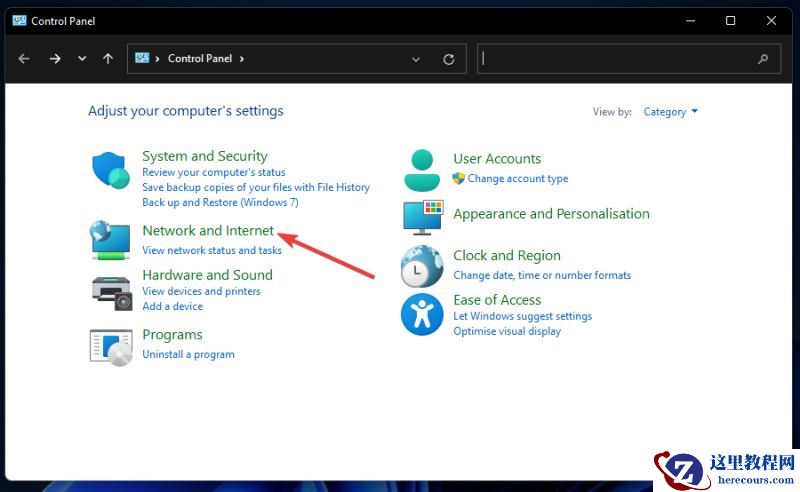Click the Control Panel breadcrumb text
Screen dimensions: 800x492
click(200, 59)
